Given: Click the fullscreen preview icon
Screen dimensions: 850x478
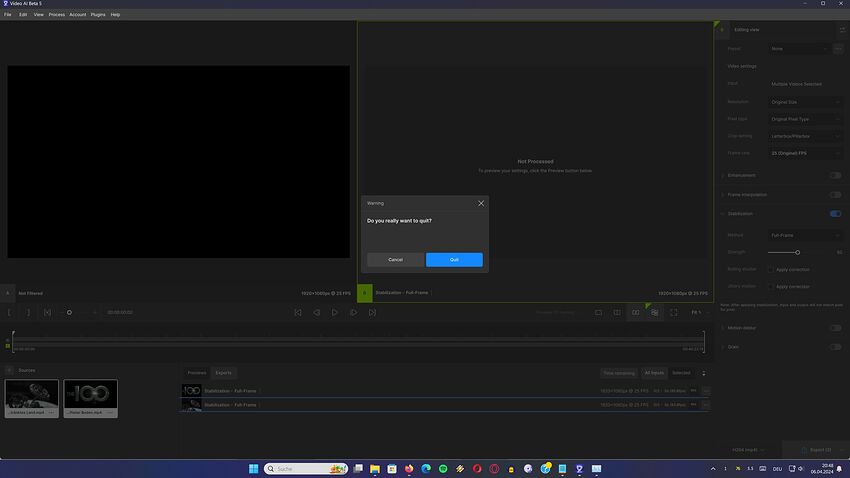Looking at the screenshot, I should (673, 312).
